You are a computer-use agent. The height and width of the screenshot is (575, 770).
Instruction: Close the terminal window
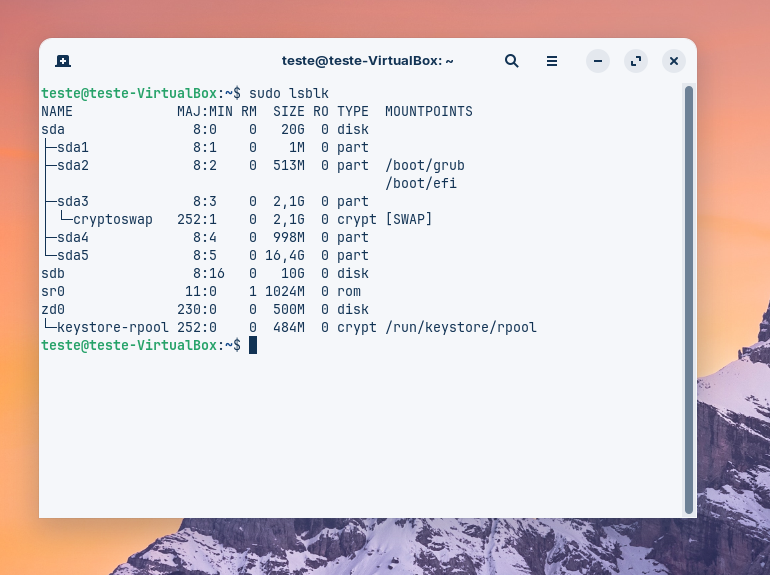click(674, 61)
